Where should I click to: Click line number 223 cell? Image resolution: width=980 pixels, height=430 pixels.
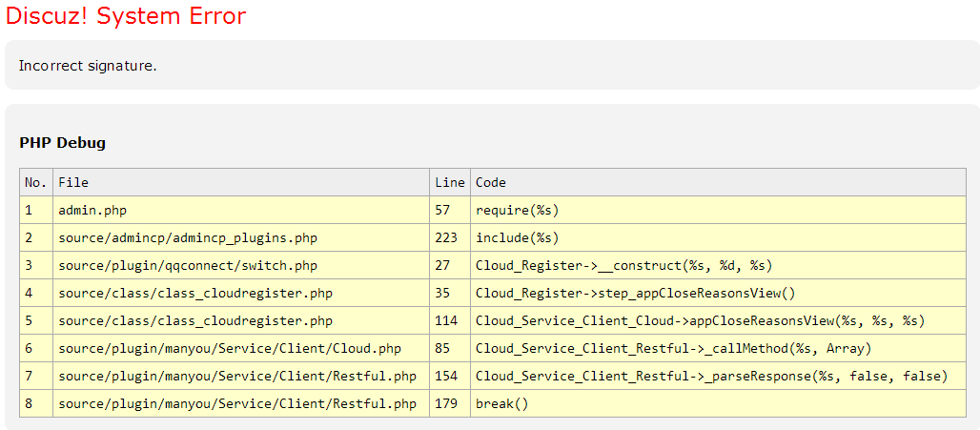click(x=446, y=237)
